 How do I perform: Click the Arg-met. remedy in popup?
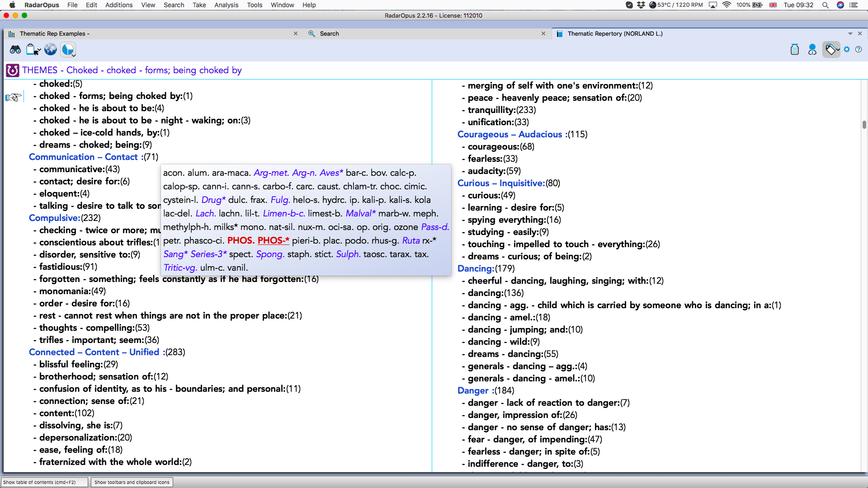[271, 173]
